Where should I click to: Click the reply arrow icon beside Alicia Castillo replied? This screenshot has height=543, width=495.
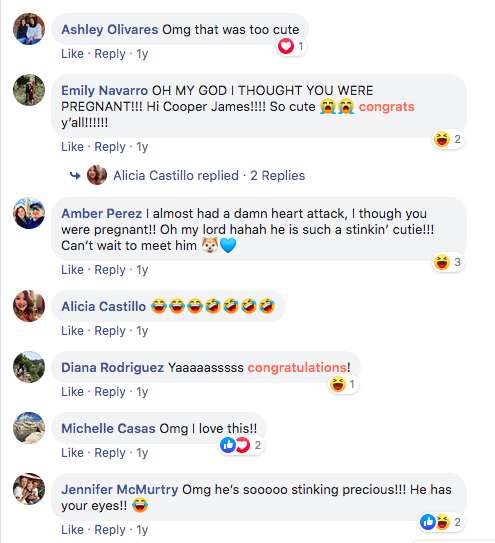click(x=75, y=176)
